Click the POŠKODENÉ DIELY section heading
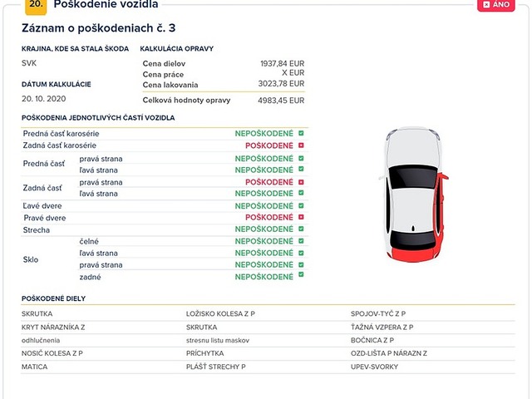 click(x=53, y=298)
